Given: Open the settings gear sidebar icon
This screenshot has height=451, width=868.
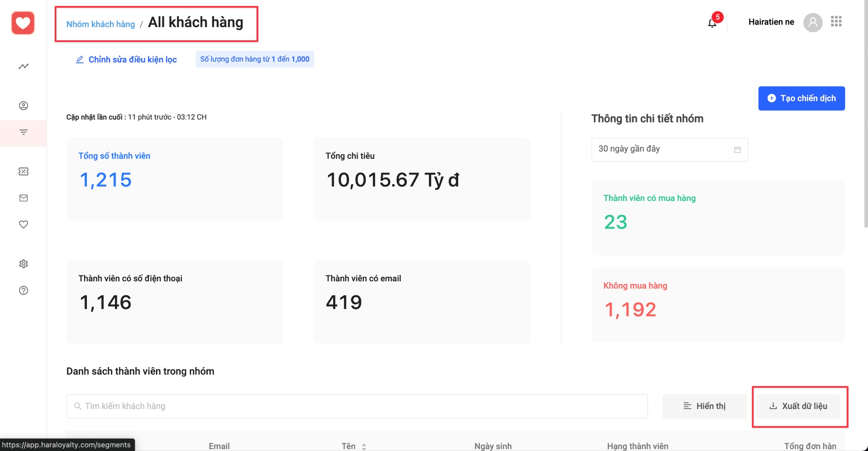Looking at the screenshot, I should [24, 264].
